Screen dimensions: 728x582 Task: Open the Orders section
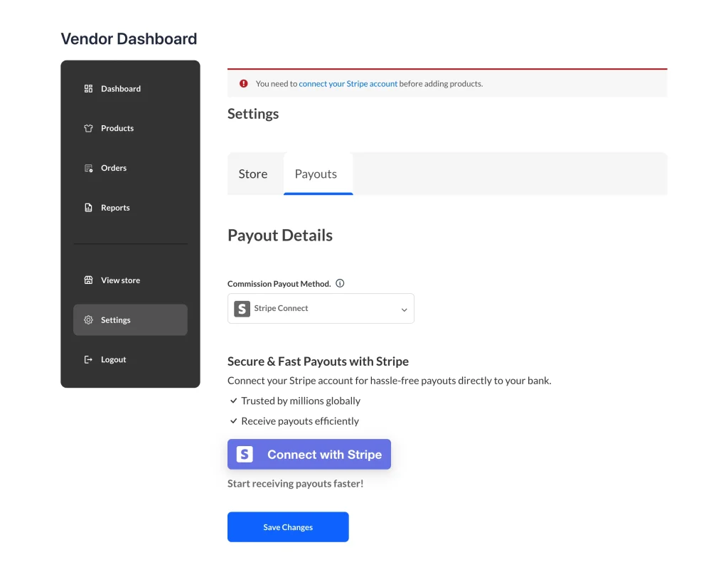click(130, 168)
